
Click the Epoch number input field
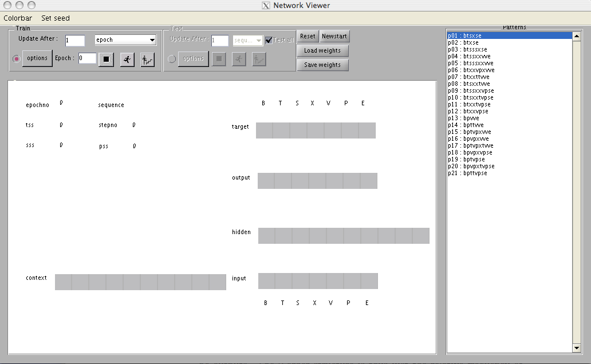coord(87,58)
